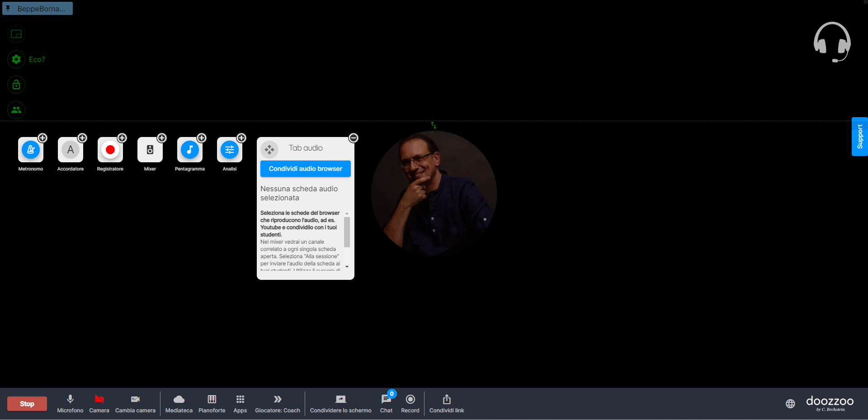Open the blue Support side tab
868x420 pixels.
pos(859,137)
